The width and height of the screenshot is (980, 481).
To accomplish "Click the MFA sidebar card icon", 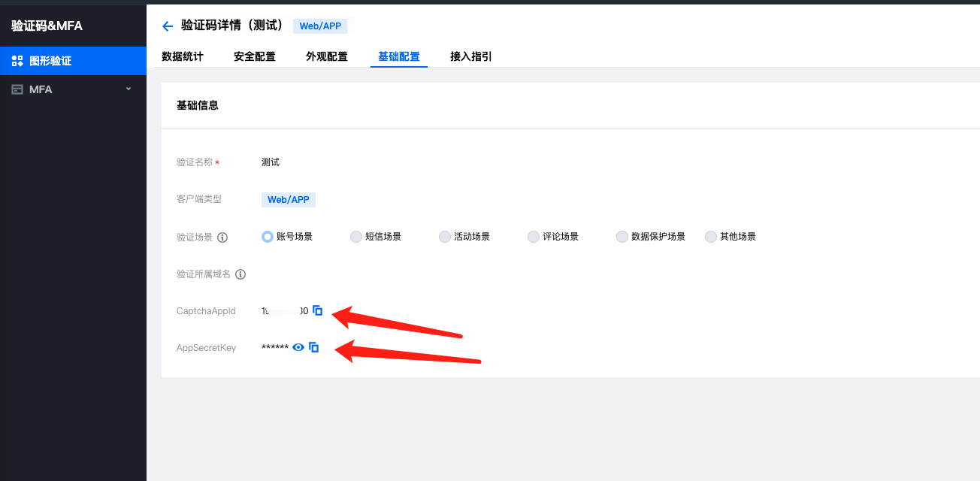I will coord(17,89).
